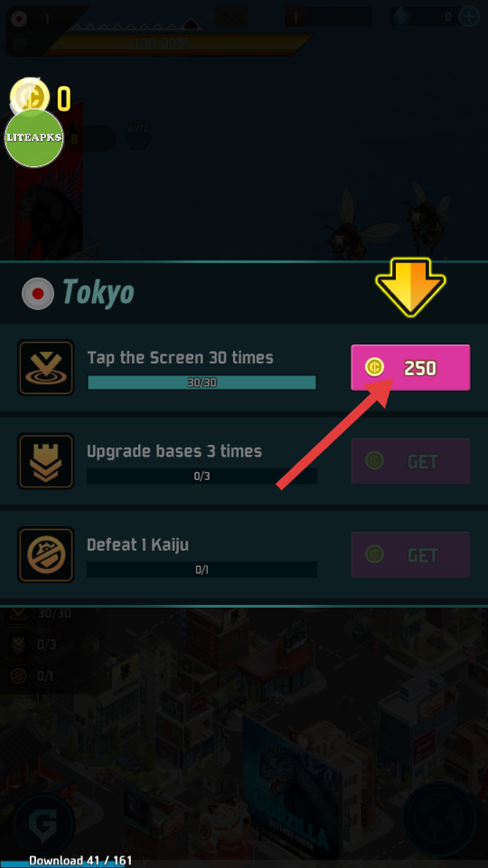Tap the no-kaiju icon for Defeat 1 Kaiju

coord(45,554)
